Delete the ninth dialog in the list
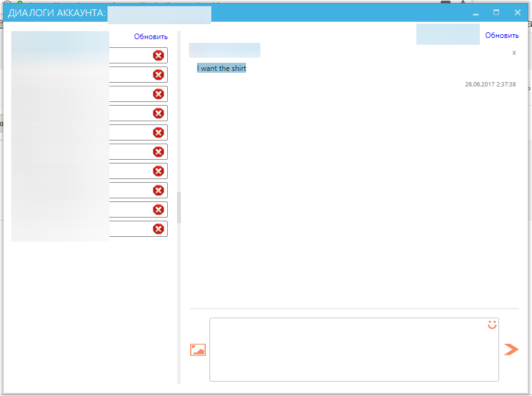 click(158, 210)
